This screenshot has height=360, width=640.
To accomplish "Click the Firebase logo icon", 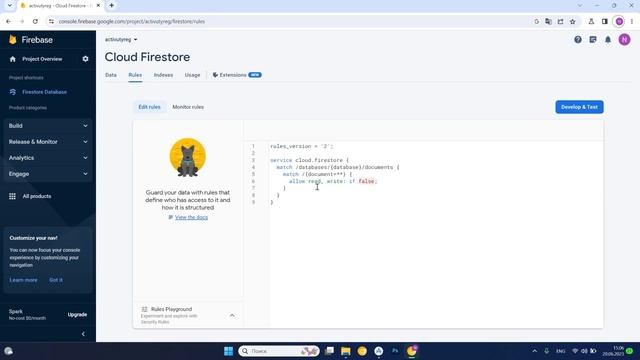I will click(13, 40).
